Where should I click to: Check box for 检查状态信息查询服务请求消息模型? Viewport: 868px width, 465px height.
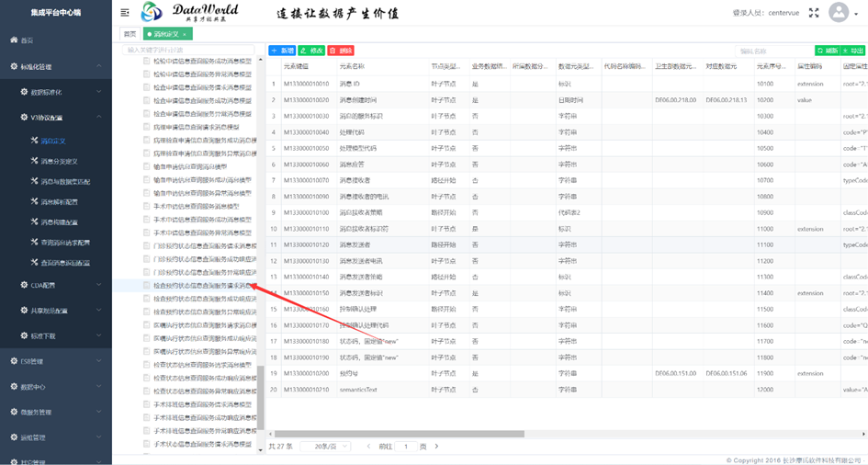(x=147, y=365)
